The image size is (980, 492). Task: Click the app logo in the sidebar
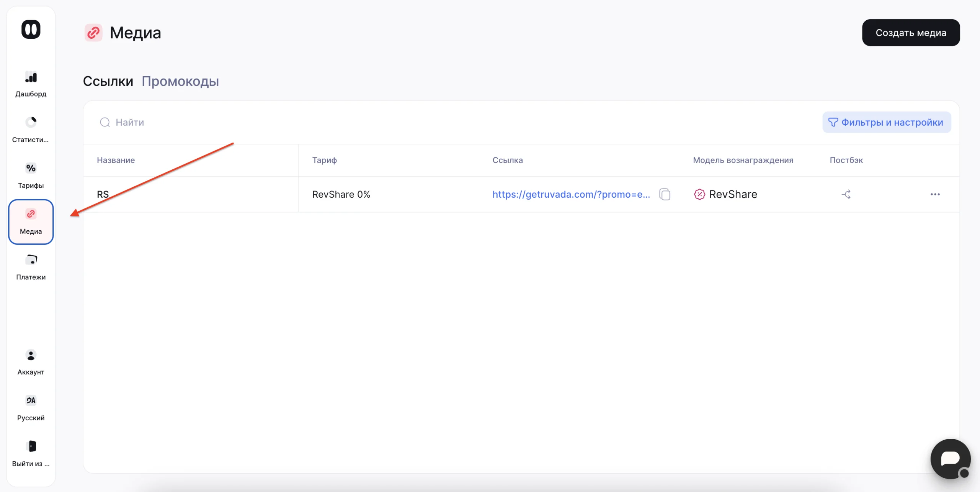31,30
